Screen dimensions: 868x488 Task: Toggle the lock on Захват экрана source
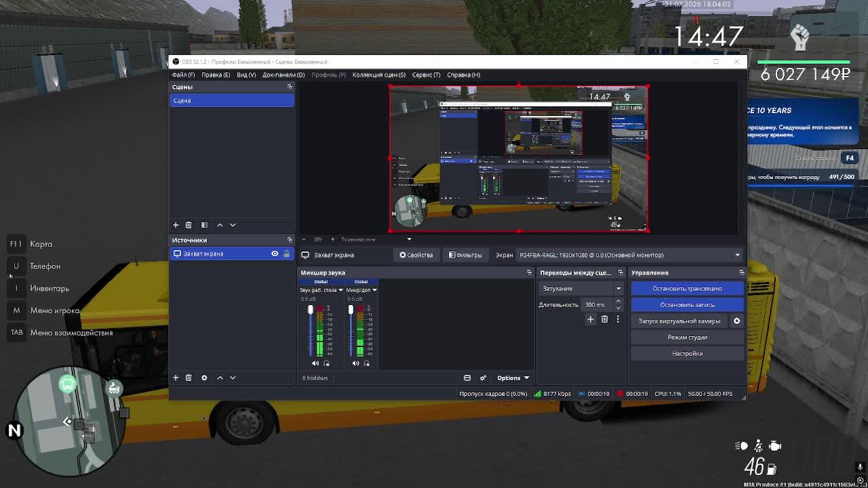(286, 253)
